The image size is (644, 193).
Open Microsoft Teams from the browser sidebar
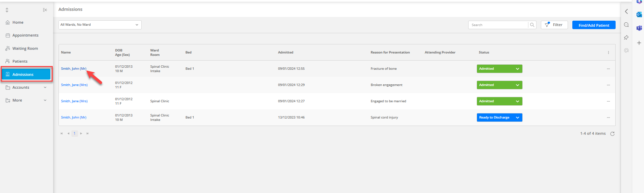(x=639, y=28)
